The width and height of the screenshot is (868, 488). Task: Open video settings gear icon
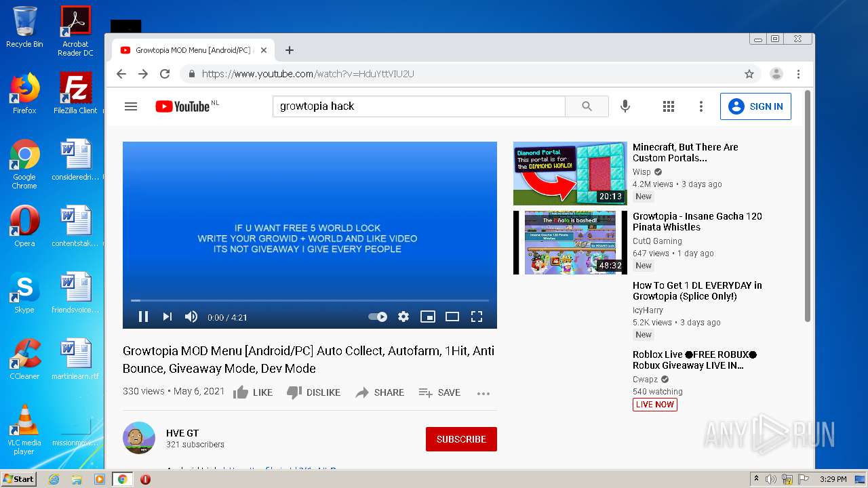[x=403, y=317]
